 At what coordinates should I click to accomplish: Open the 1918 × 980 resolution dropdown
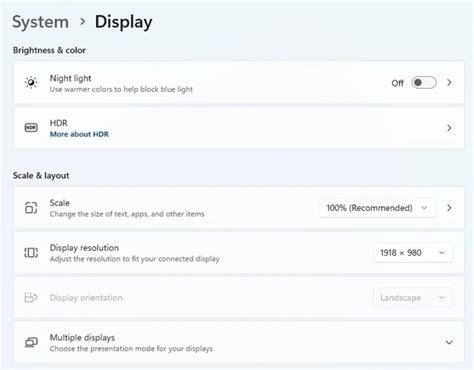point(413,253)
